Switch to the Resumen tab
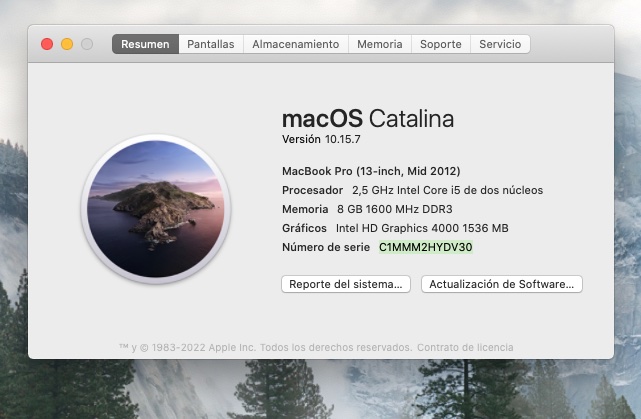Viewport: 641px width, 419px height. (x=145, y=44)
